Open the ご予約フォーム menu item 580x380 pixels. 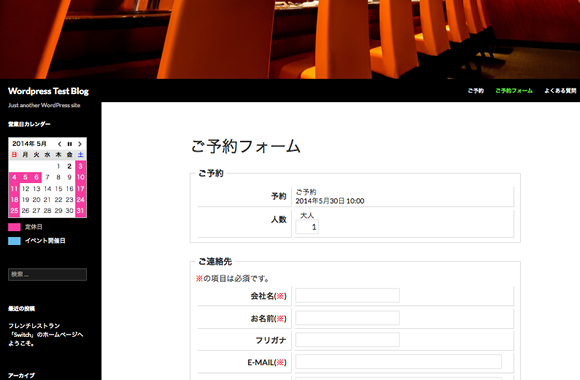[514, 91]
